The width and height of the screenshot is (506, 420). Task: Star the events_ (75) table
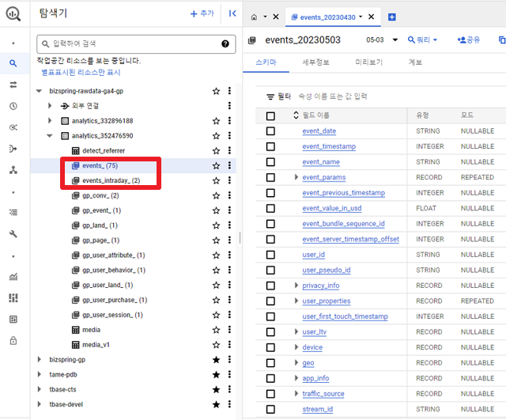click(x=216, y=165)
